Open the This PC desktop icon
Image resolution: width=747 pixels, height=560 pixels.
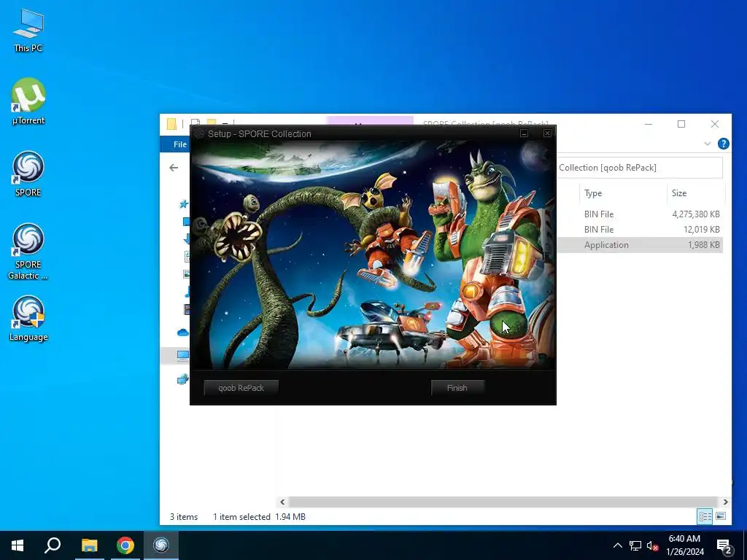pyautogui.click(x=28, y=31)
